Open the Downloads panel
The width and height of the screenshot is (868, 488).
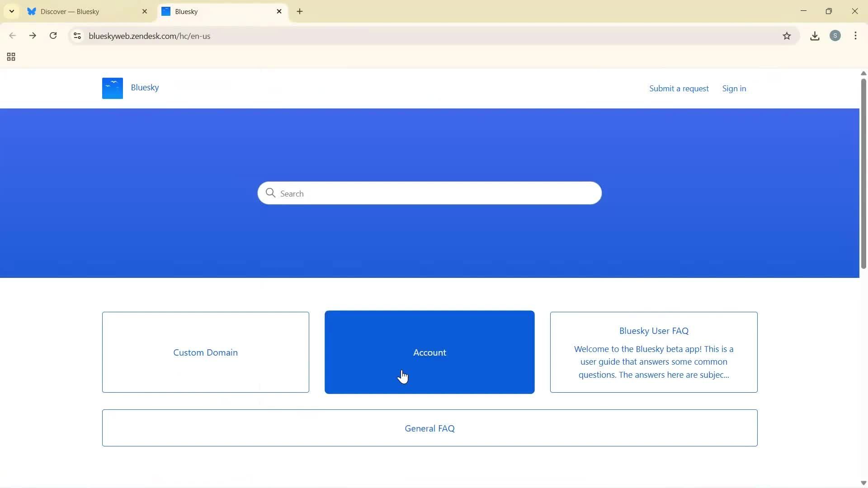click(x=815, y=36)
